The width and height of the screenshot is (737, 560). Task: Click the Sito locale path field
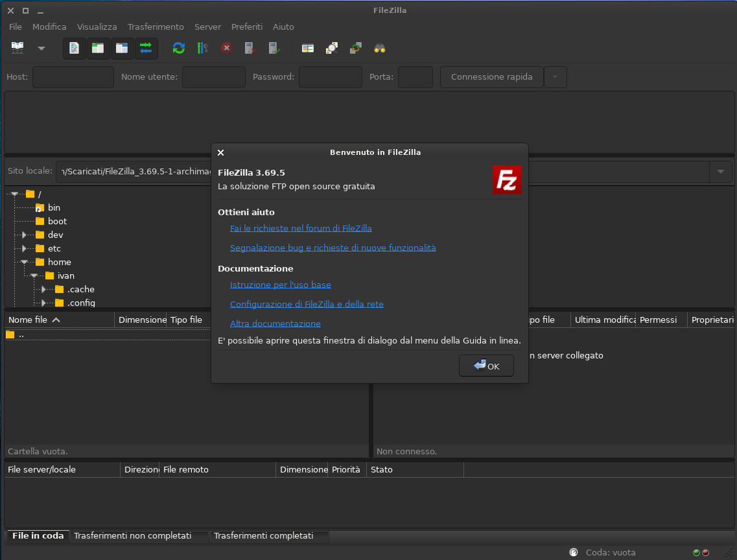point(134,172)
